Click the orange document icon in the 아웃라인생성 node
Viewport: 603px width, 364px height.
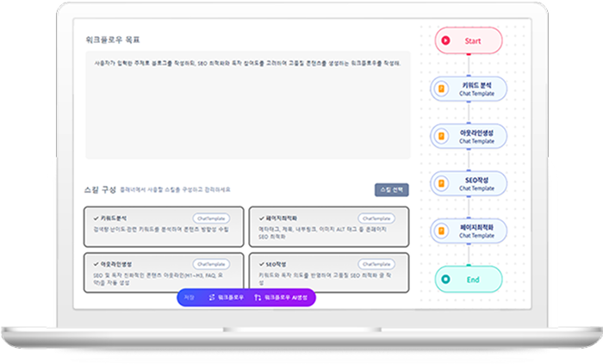pyautogui.click(x=441, y=136)
